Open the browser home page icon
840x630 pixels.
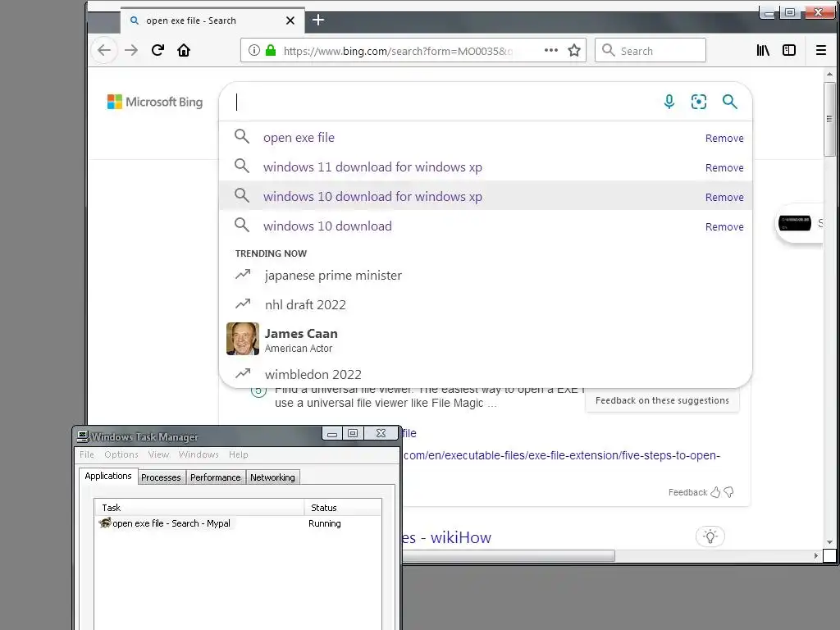point(184,50)
